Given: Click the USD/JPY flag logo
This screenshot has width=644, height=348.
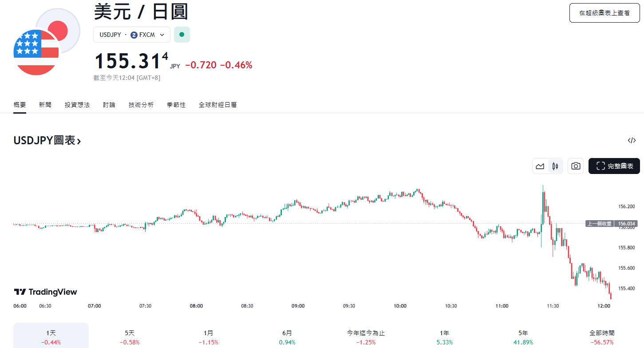Looking at the screenshot, I should (x=47, y=42).
